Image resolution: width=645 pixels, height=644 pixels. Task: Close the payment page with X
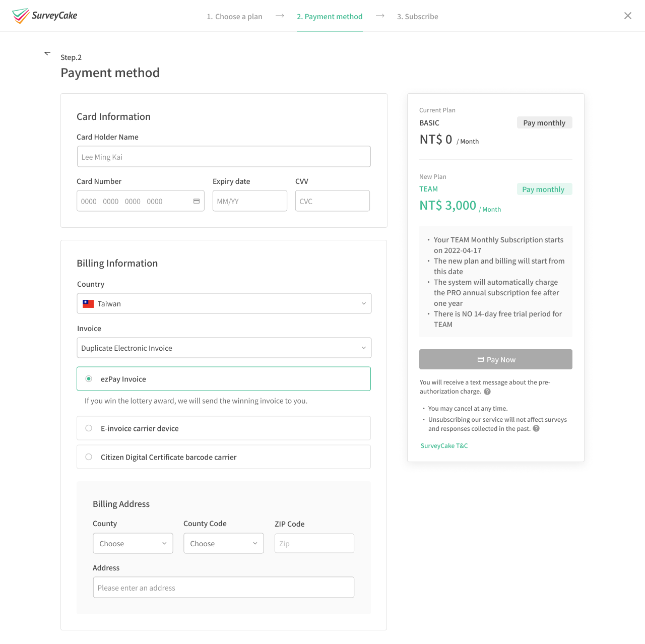coord(627,16)
